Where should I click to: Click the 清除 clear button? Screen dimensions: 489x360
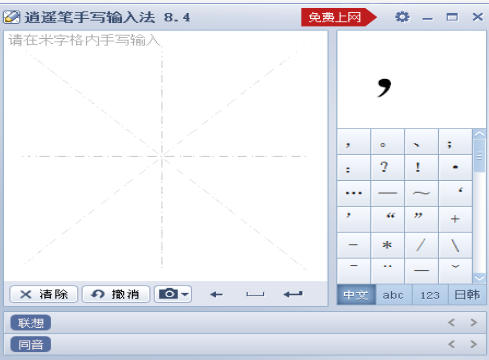coord(44,294)
